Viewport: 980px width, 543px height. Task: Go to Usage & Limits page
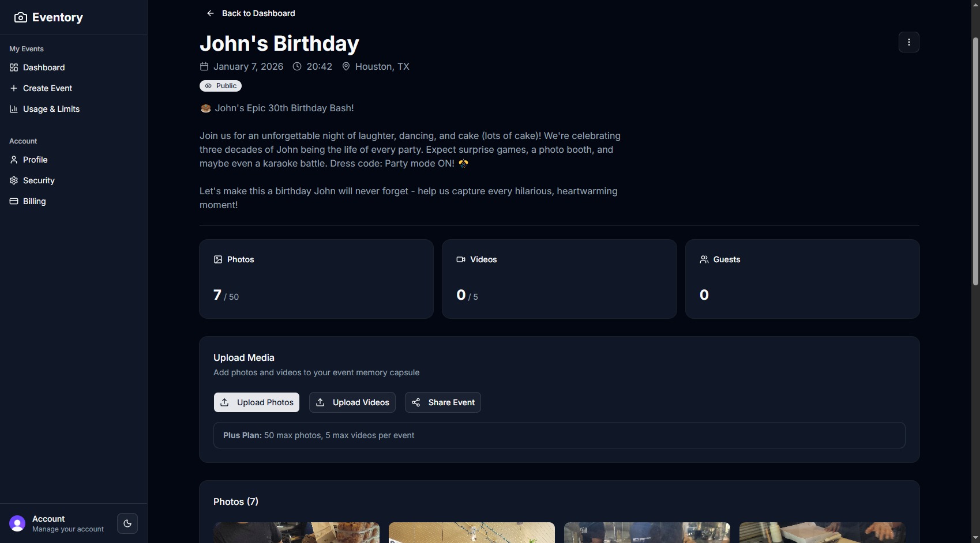click(51, 109)
